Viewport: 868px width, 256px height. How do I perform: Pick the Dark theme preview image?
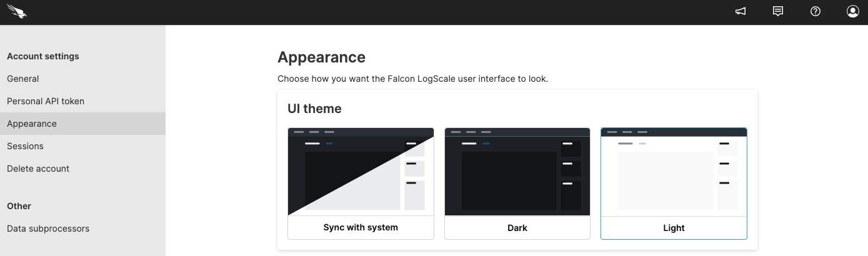point(517,172)
